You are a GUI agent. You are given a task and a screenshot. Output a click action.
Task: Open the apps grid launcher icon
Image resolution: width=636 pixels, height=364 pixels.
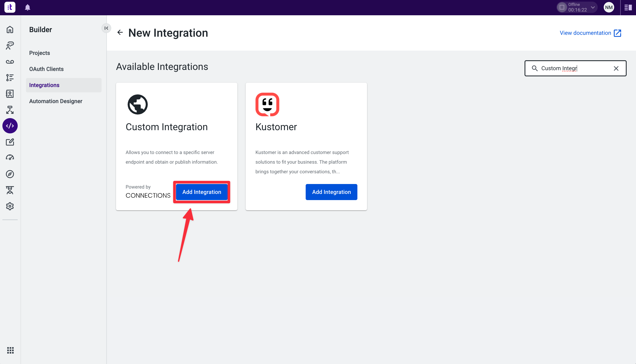pos(10,350)
